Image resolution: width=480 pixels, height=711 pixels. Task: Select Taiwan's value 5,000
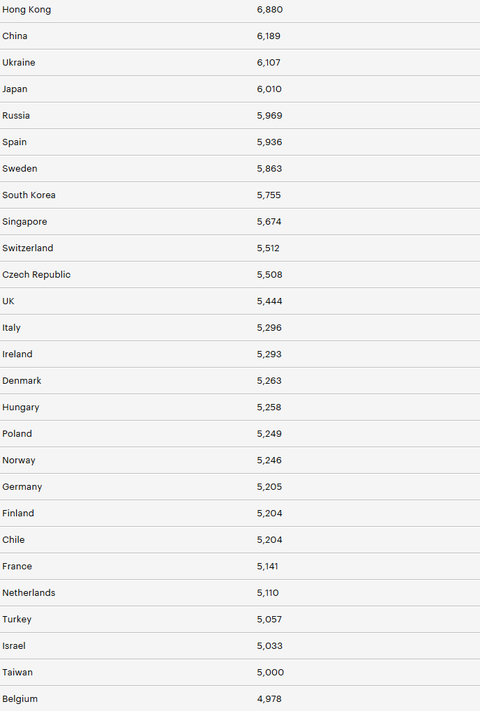pos(270,672)
